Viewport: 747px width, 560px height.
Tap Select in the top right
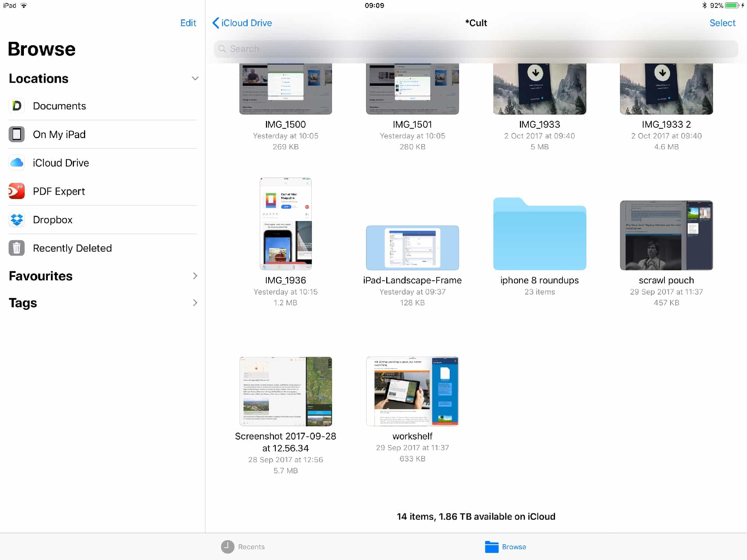click(722, 23)
